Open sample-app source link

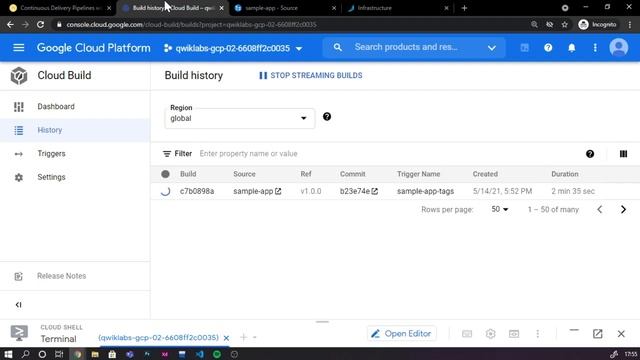point(257,191)
